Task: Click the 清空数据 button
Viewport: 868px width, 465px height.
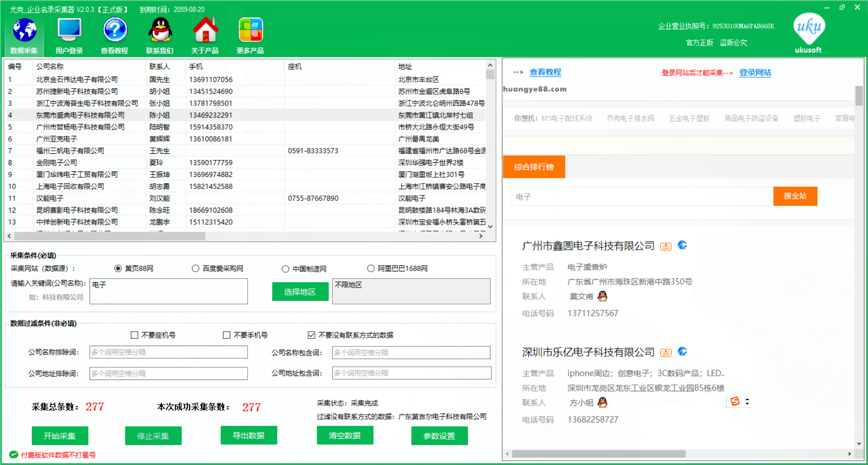Action: [x=345, y=436]
